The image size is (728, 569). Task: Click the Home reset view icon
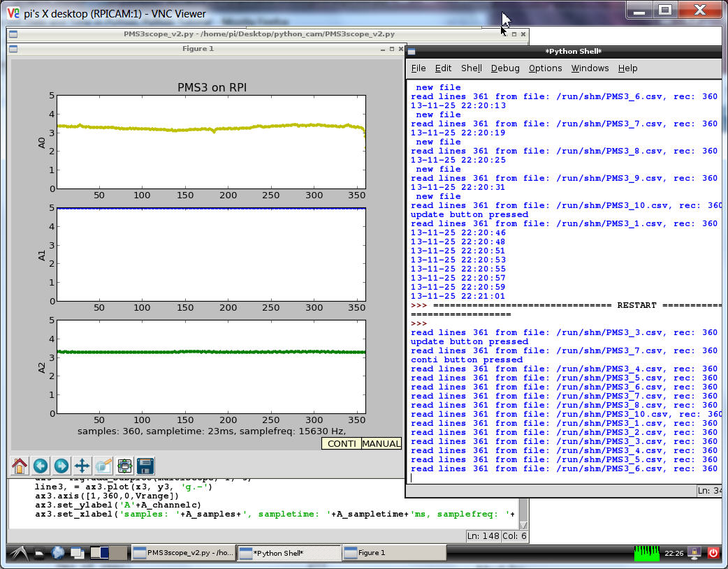(20, 466)
